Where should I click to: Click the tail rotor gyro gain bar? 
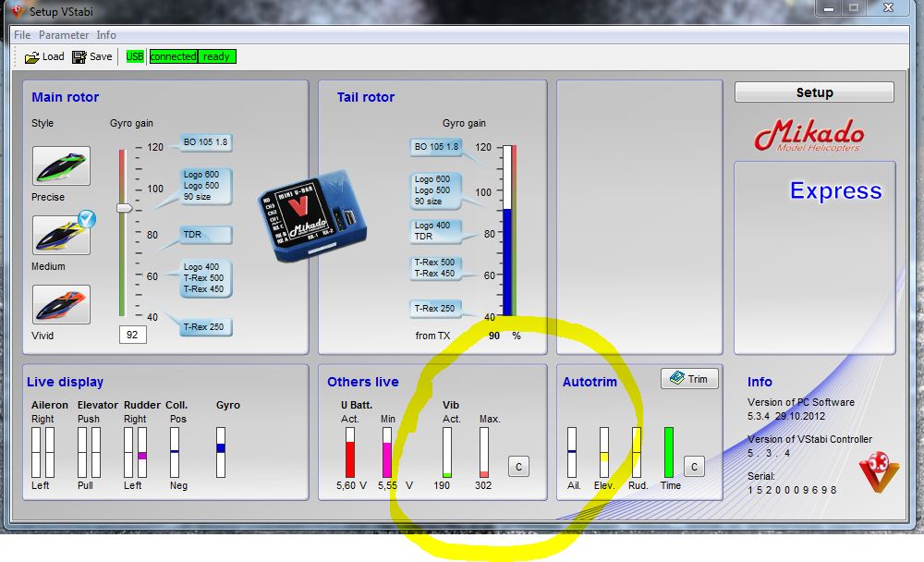click(508, 231)
